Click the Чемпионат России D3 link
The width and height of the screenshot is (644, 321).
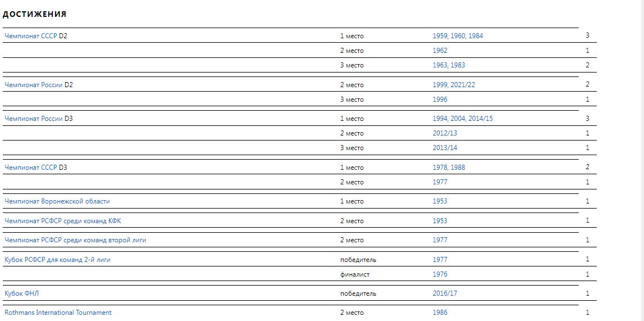[x=33, y=119]
